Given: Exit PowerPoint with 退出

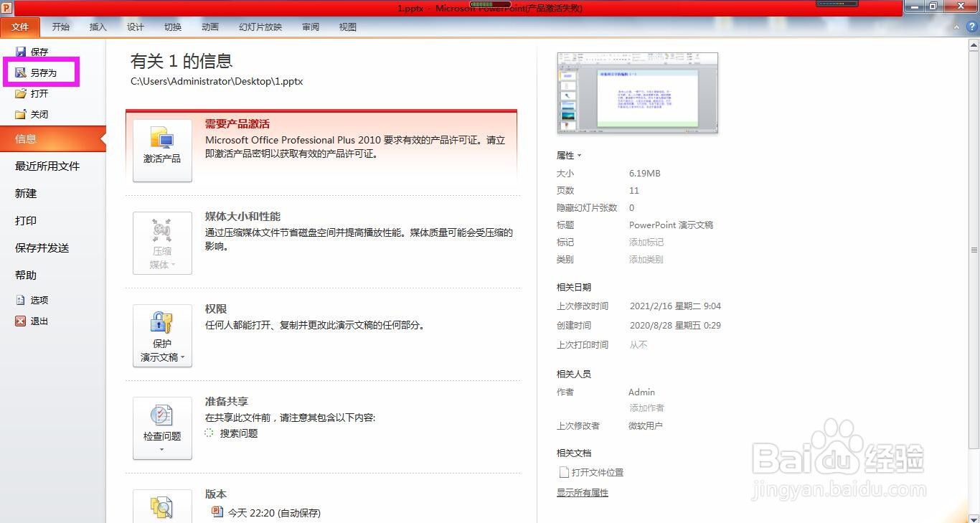Looking at the screenshot, I should [x=32, y=321].
